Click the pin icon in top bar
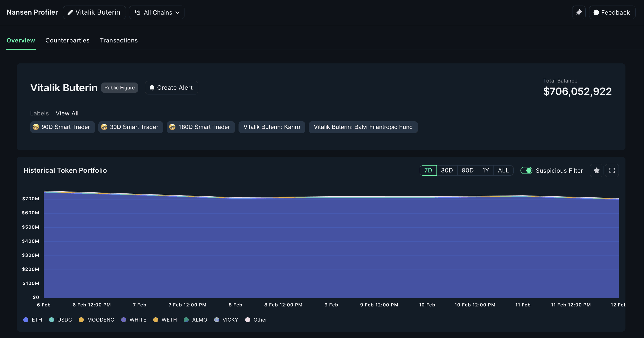 [579, 12]
